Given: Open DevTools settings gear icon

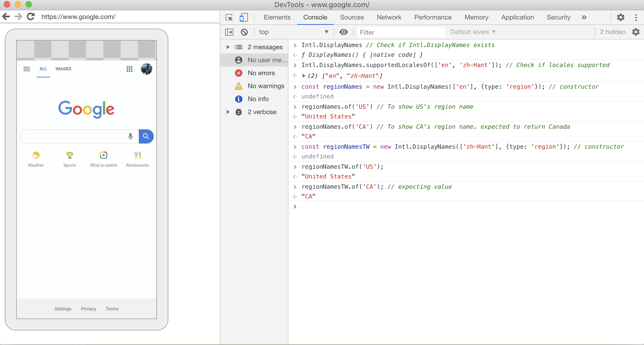Looking at the screenshot, I should tap(620, 18).
